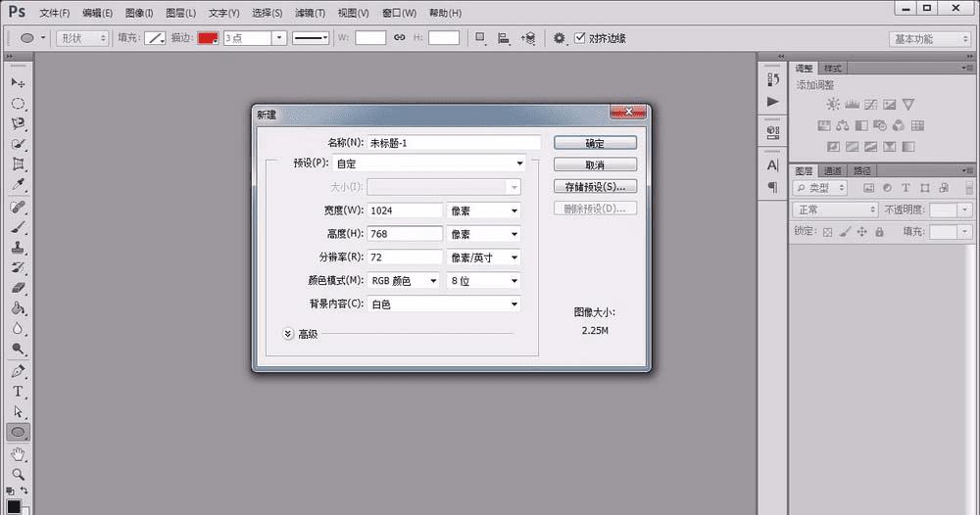Image resolution: width=980 pixels, height=515 pixels.
Task: Select the Clone Stamp tool
Action: pos(18,247)
